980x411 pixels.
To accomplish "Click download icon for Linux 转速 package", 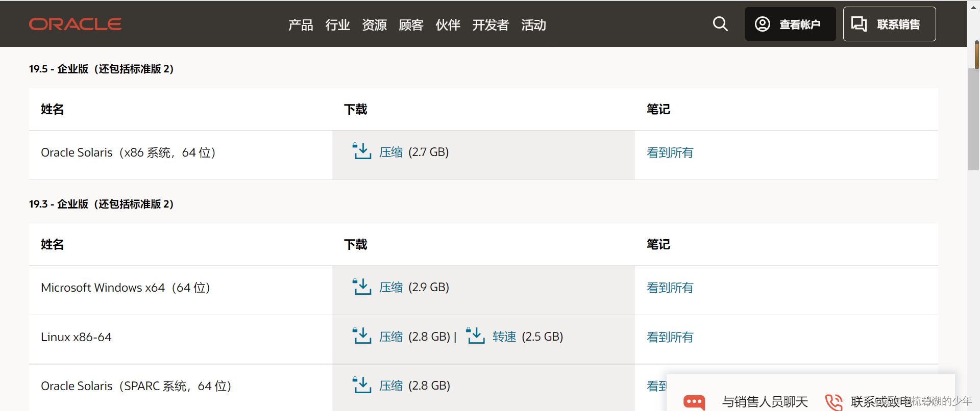I will pyautogui.click(x=475, y=336).
